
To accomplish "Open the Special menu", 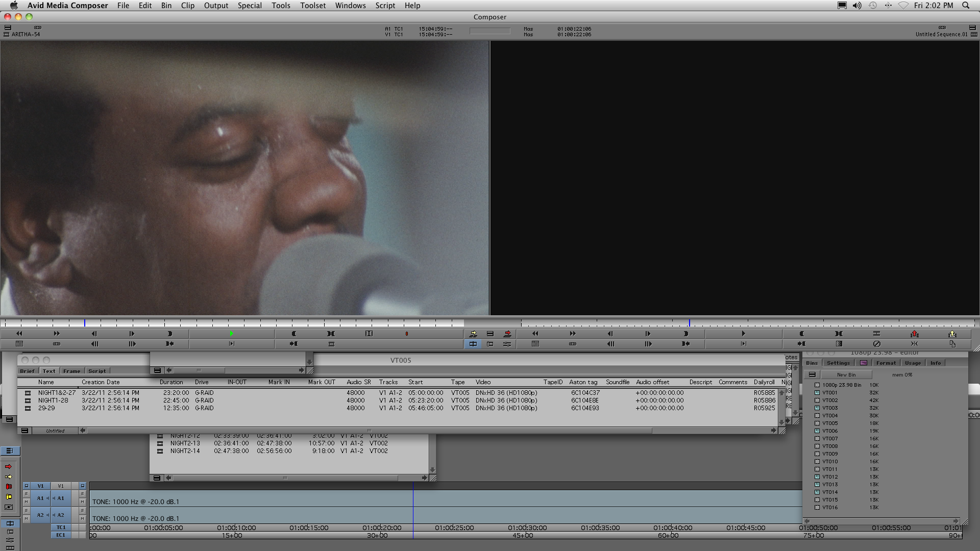I will click(249, 6).
